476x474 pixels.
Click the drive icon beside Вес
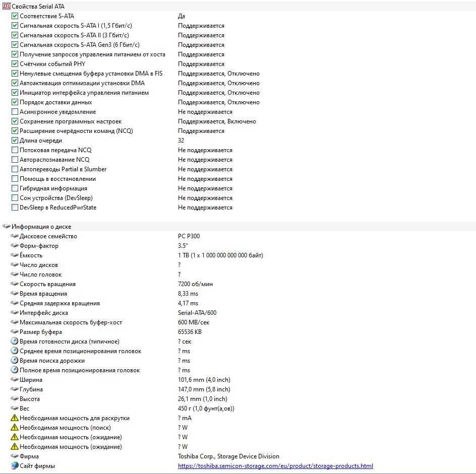coord(14,408)
